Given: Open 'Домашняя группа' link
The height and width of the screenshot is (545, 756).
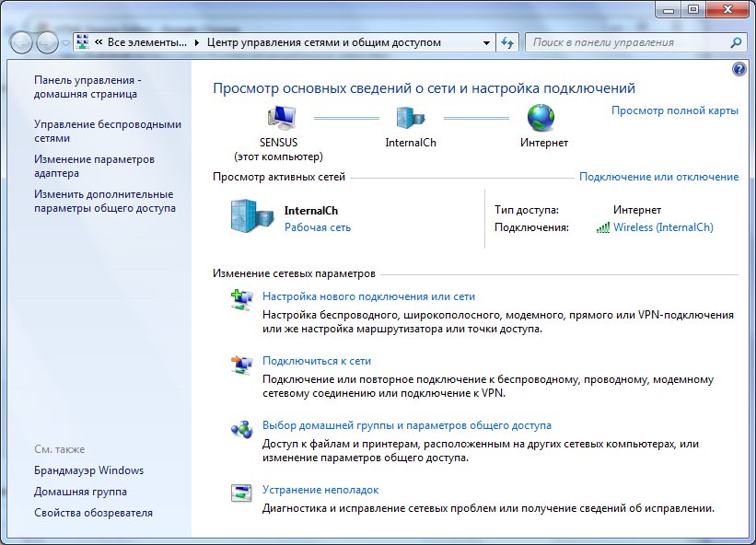Looking at the screenshot, I should [80, 492].
